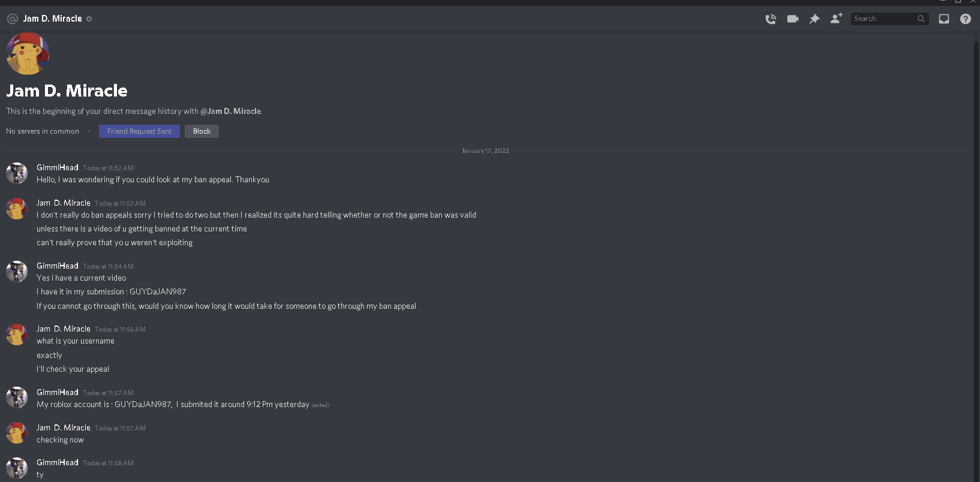Click the Friend Request Sent button
This screenshot has height=482, width=980.
(x=139, y=131)
